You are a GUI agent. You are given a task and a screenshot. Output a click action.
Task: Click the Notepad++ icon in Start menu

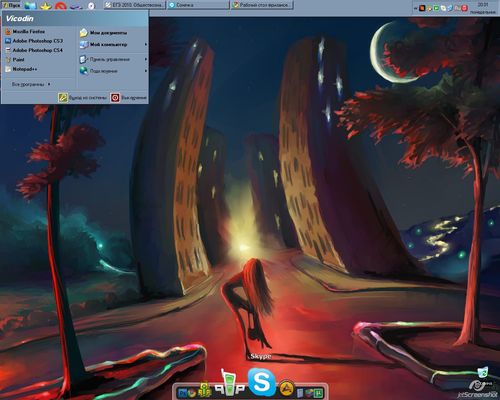pyautogui.click(x=8, y=69)
